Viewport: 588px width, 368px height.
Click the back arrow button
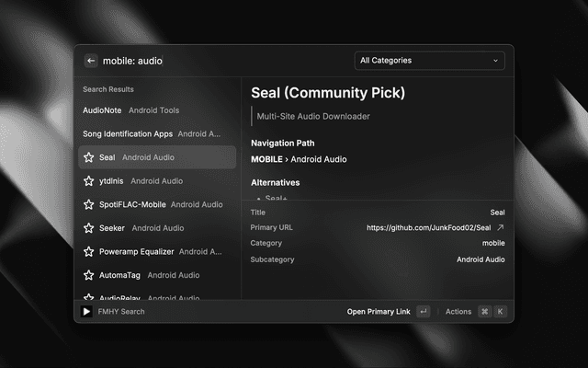click(x=91, y=61)
